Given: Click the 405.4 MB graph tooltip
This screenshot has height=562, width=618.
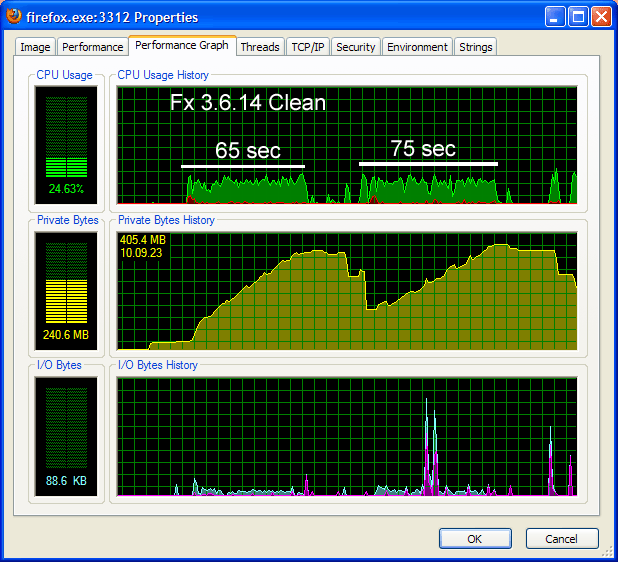Looking at the screenshot, I should point(143,240).
